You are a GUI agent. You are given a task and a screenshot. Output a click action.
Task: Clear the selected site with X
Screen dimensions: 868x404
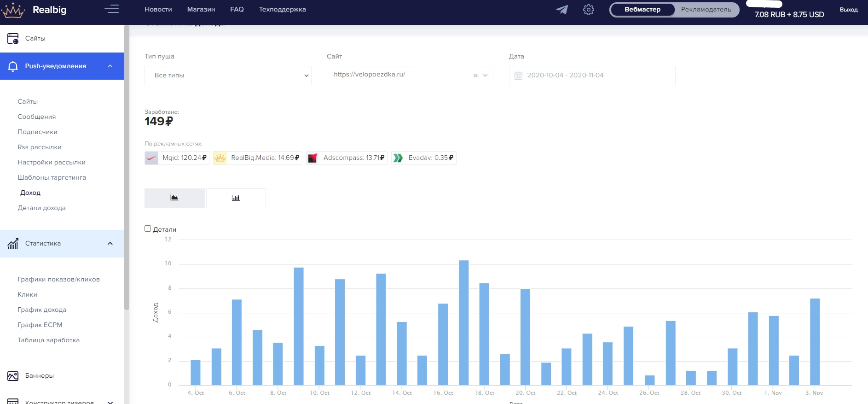click(x=475, y=76)
